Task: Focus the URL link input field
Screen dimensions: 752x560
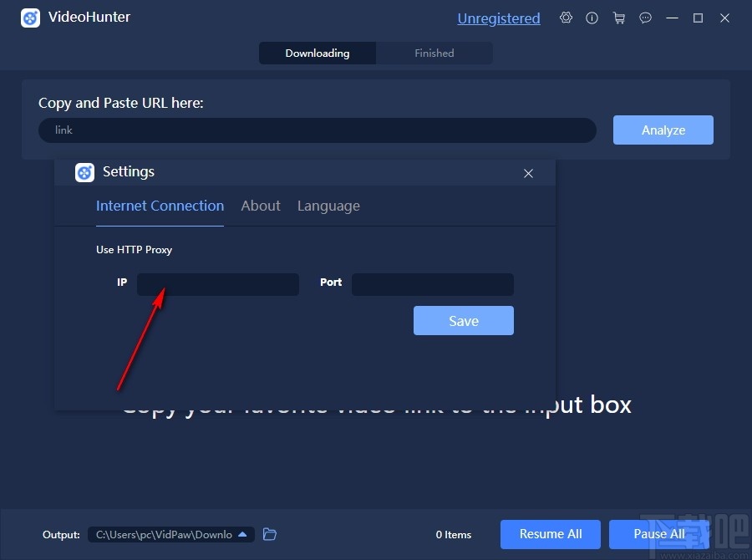Action: 318,130
